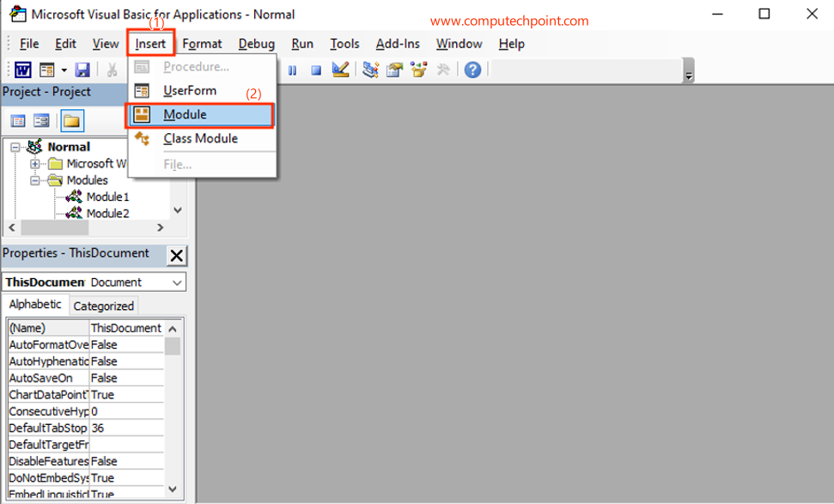
Task: Click the Normal project icon in tree
Action: (34, 146)
